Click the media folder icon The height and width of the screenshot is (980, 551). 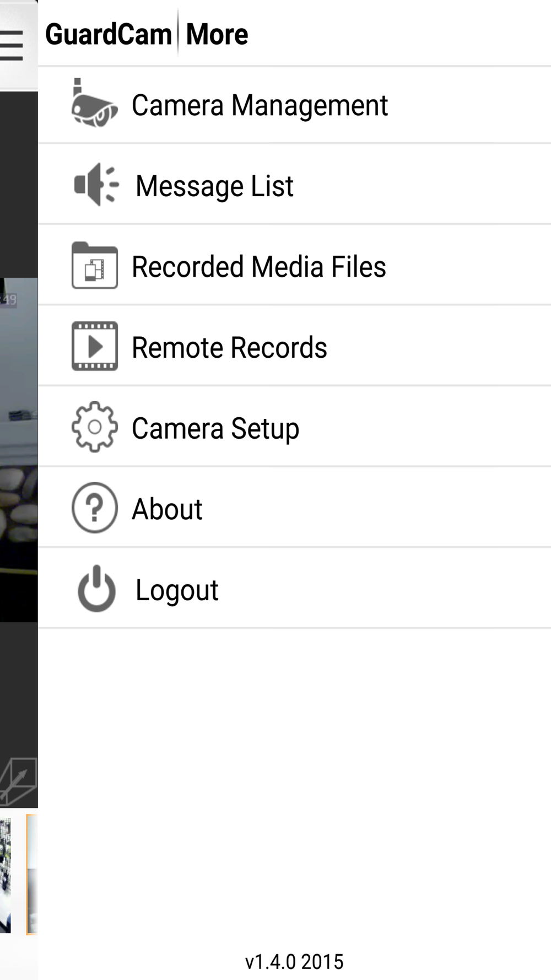pos(94,265)
